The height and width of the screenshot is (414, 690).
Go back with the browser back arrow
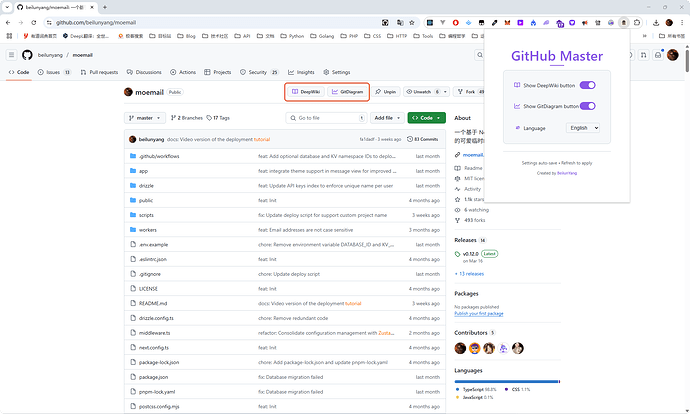(8, 22)
